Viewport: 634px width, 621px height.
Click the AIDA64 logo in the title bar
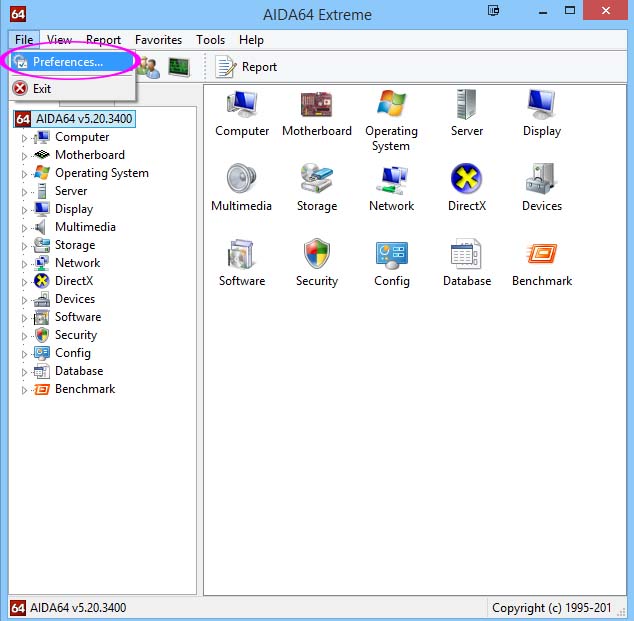18,14
